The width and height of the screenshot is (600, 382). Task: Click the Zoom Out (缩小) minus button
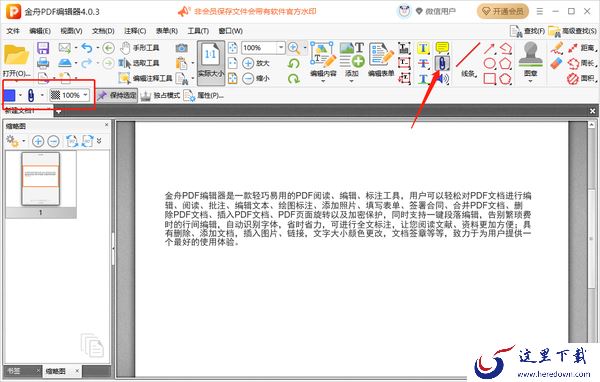click(x=256, y=78)
